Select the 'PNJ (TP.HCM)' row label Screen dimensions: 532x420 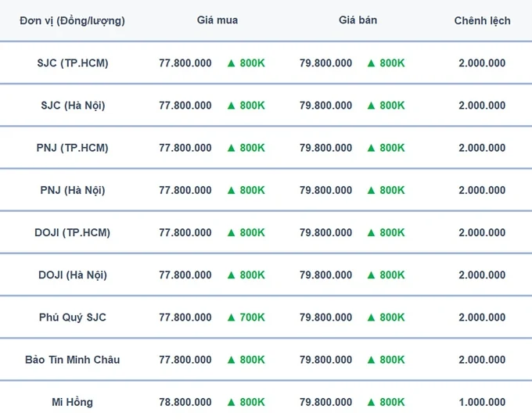[x=72, y=148]
